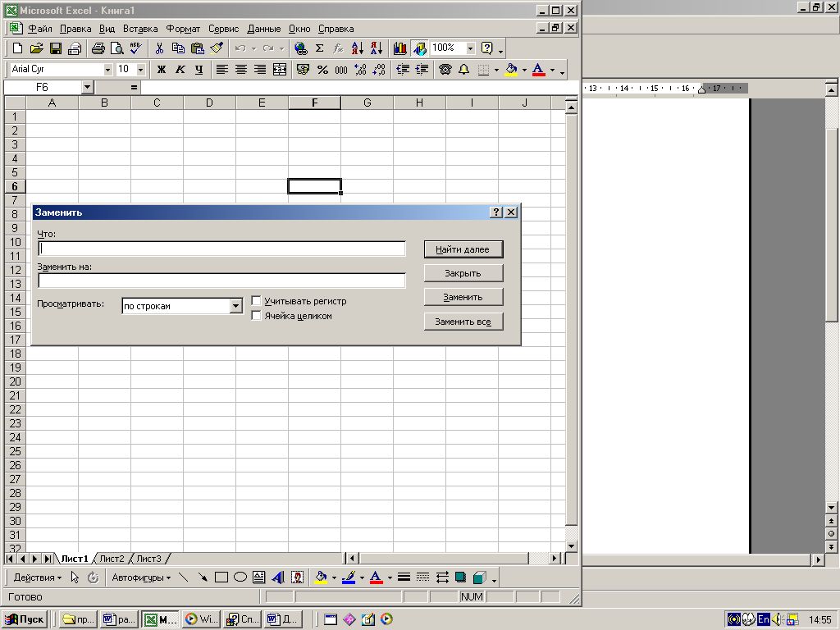Click the Increase Decimal icon
The width and height of the screenshot is (840, 630).
point(361,69)
